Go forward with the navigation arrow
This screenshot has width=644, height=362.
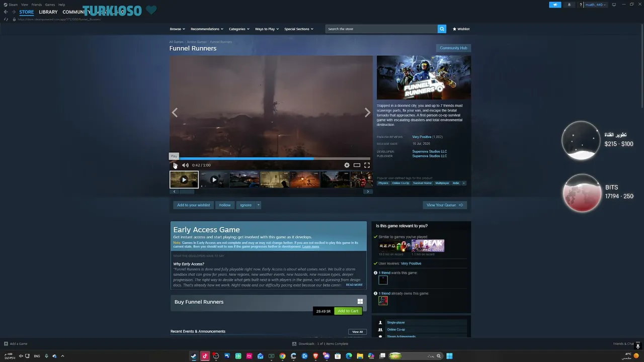click(14, 12)
